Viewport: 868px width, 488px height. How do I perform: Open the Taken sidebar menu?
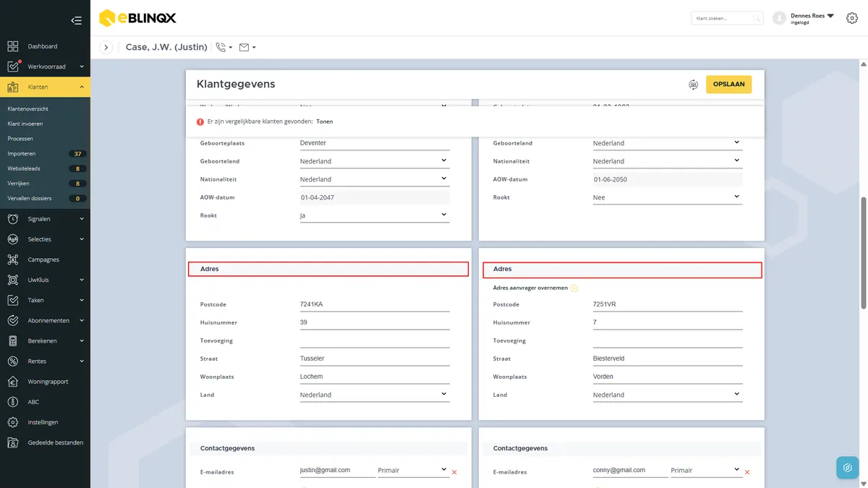[x=45, y=300]
